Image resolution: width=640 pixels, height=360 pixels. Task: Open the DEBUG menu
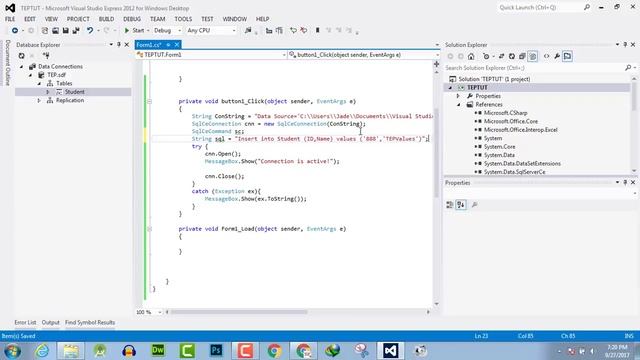132,19
